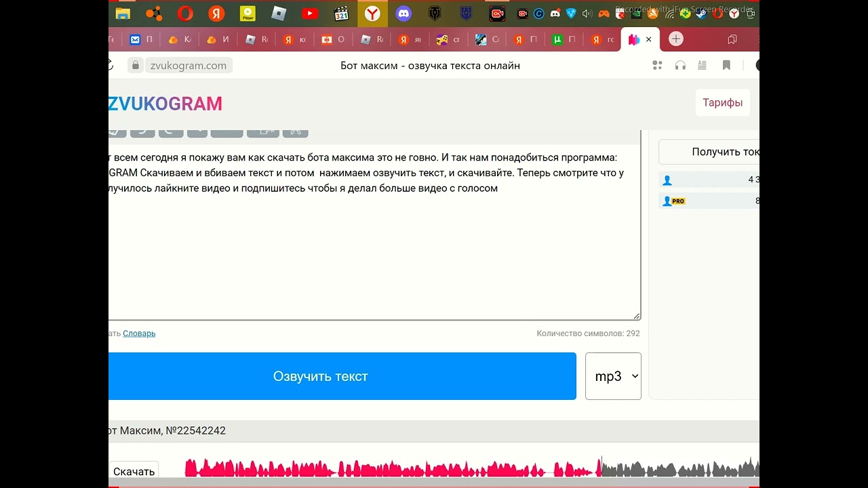Switch to cloud tab labeled К
The width and height of the screenshot is (868, 488).
click(x=180, y=39)
